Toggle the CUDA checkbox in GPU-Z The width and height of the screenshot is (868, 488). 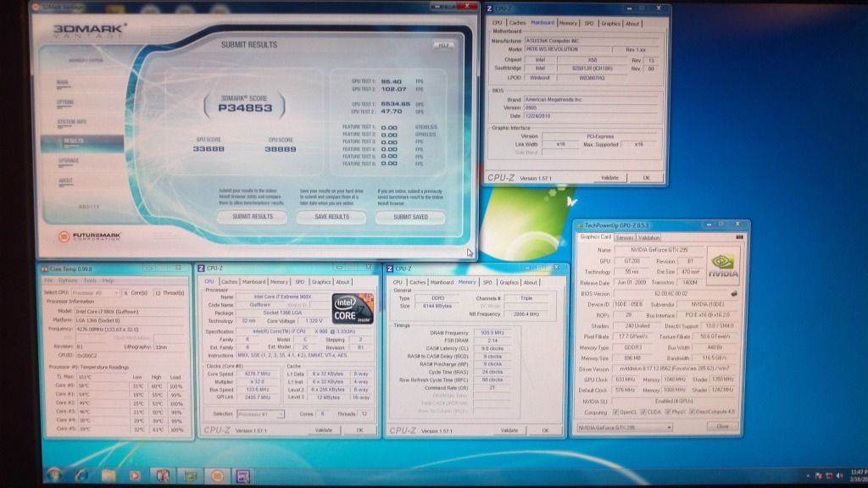pyautogui.click(x=643, y=413)
